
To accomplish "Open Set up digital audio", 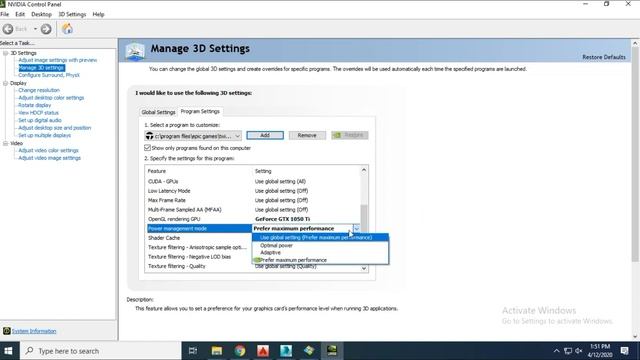I will [40, 120].
